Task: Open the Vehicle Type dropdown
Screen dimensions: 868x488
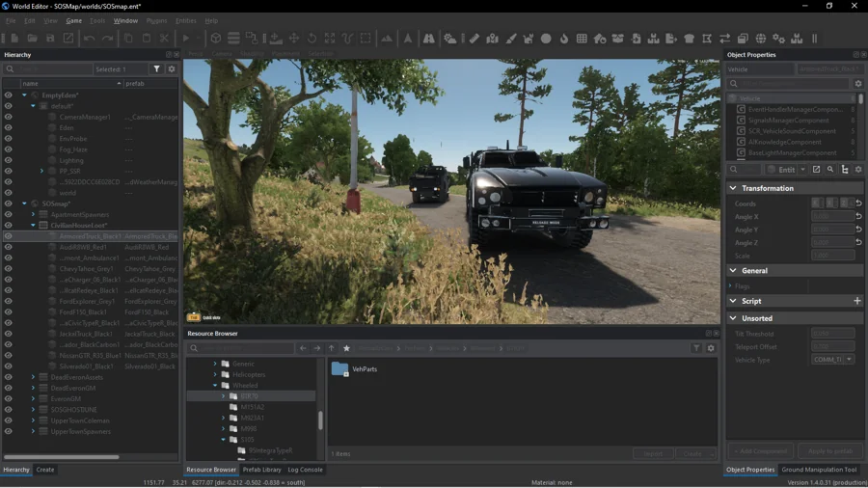Action: (x=832, y=360)
